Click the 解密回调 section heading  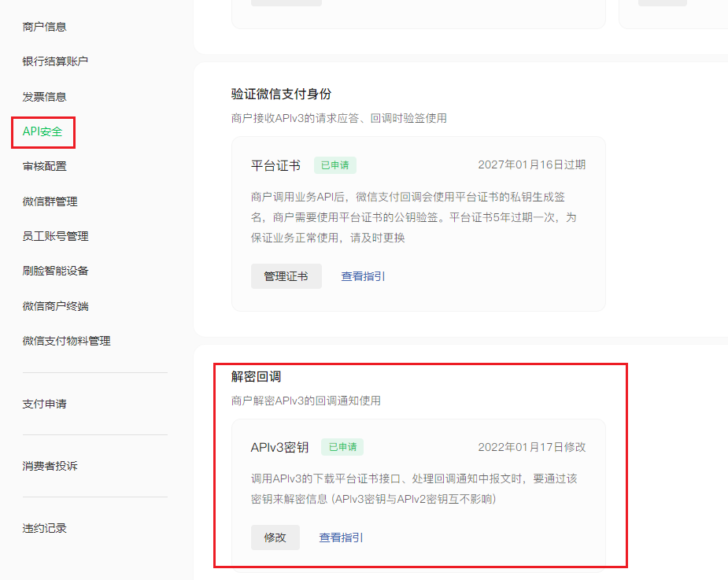tap(256, 377)
